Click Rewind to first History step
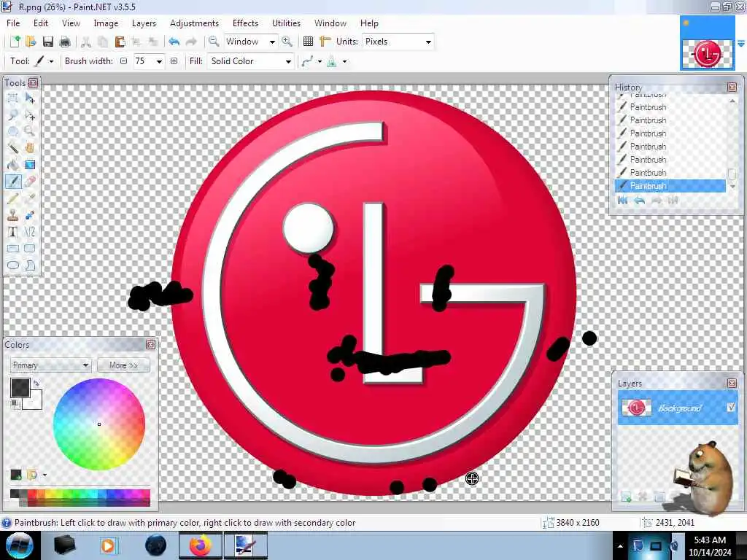 [622, 201]
